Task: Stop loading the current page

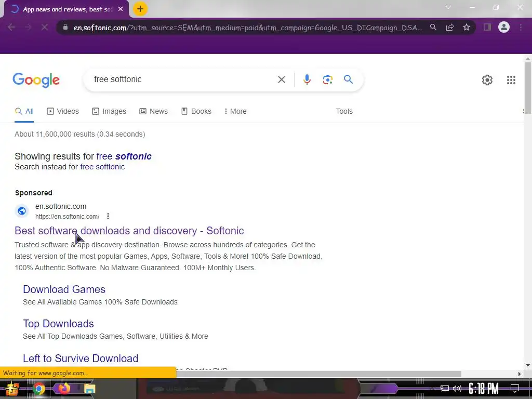Action: pyautogui.click(x=45, y=27)
